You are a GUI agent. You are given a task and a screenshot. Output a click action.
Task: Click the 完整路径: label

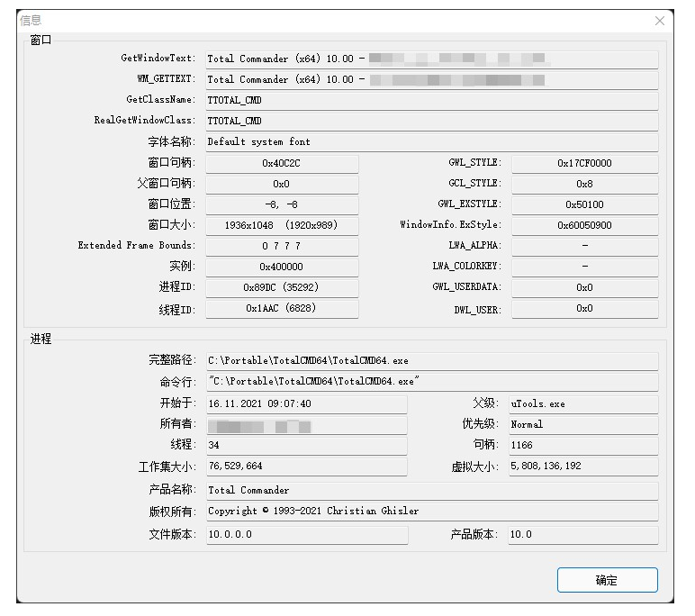click(x=172, y=359)
